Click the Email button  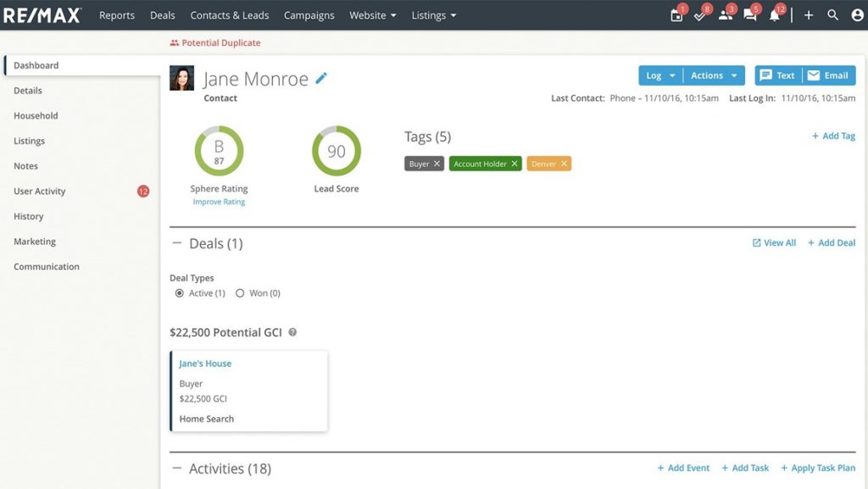click(x=827, y=75)
